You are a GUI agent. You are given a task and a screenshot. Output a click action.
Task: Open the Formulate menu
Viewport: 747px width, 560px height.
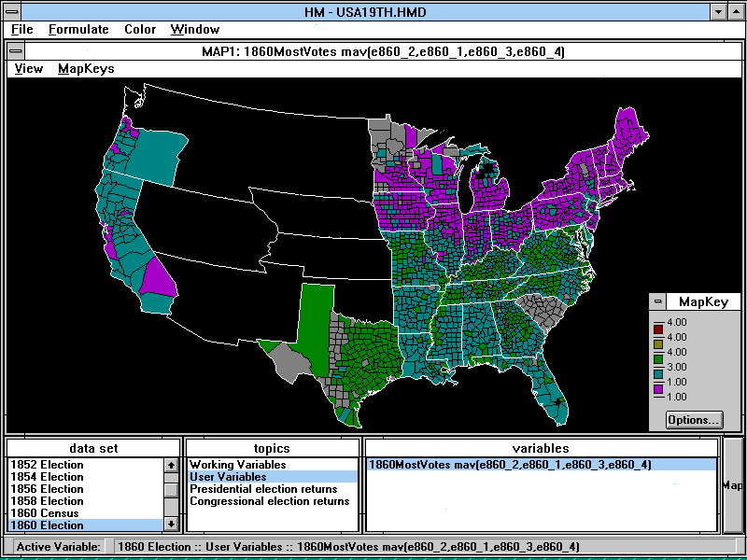[x=78, y=30]
